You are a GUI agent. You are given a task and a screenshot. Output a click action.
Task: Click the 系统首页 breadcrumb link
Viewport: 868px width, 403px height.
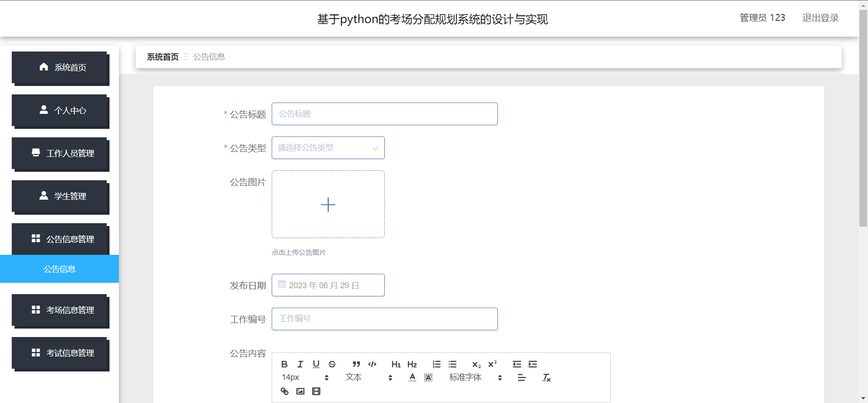tap(163, 57)
